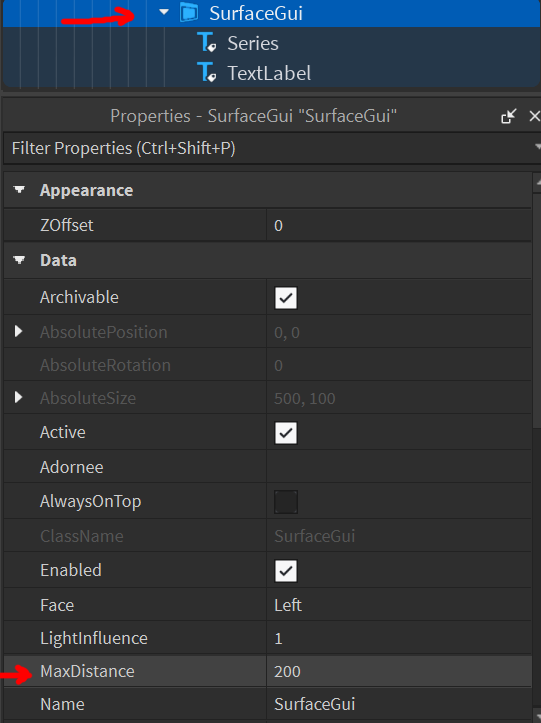Select the Series TextLabel icon
Viewport: 541px width, 723px height.
[x=206, y=43]
